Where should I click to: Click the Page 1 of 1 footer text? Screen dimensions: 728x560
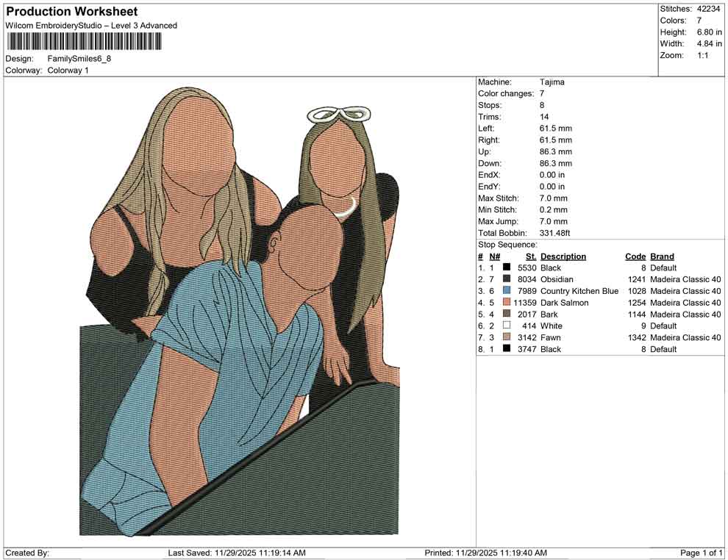(x=702, y=553)
